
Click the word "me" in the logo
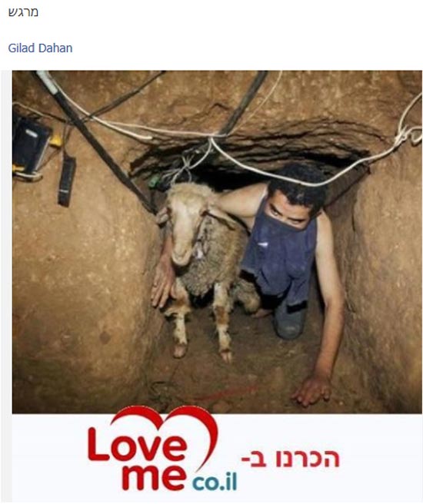point(155,477)
